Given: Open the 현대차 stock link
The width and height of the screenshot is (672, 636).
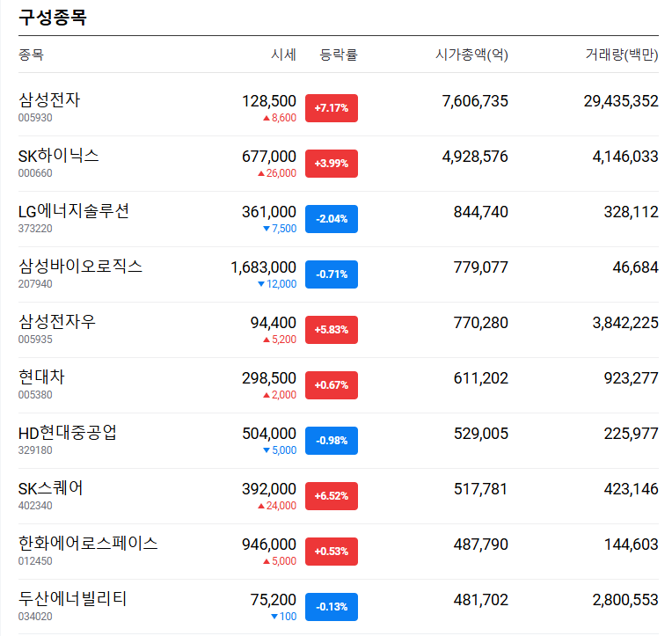Looking at the screenshot, I should tap(41, 377).
